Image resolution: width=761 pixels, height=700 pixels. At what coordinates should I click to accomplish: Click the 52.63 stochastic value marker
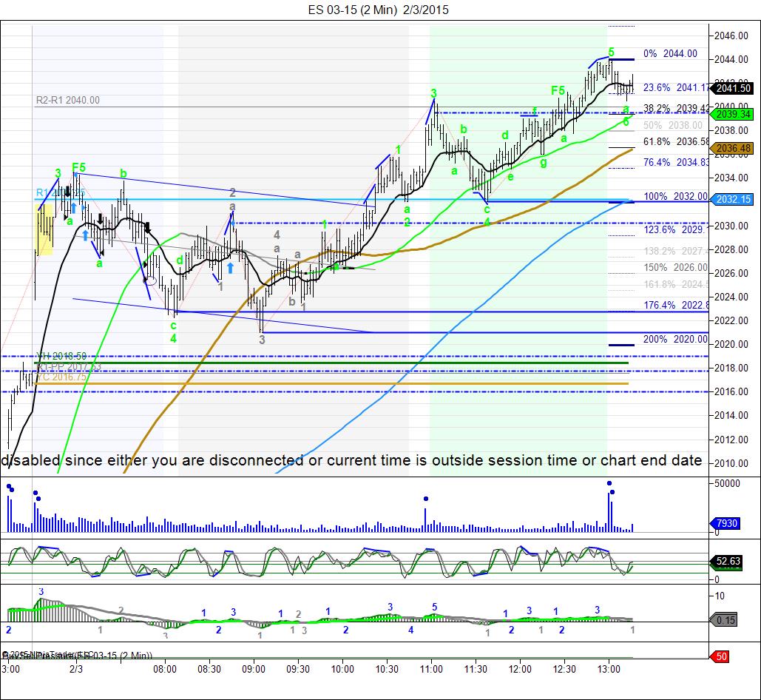tap(727, 562)
